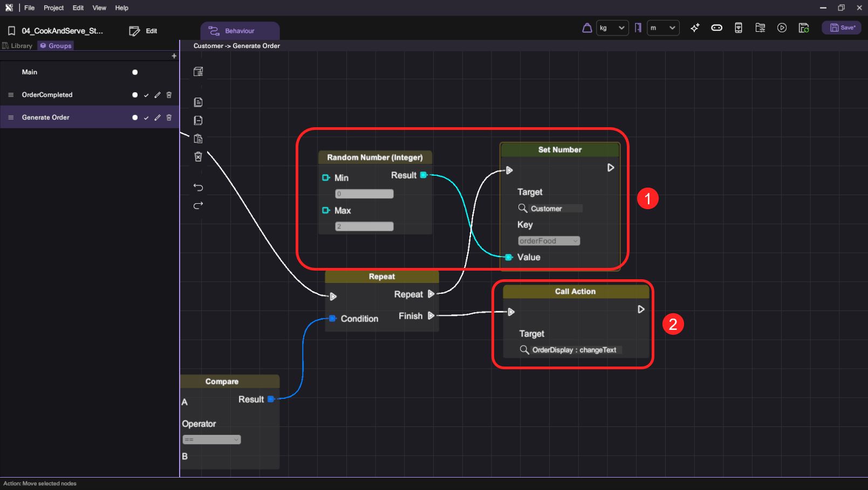Toggle the checkmark on Generate Order group
Image resolution: width=868 pixels, height=490 pixels.
(146, 118)
